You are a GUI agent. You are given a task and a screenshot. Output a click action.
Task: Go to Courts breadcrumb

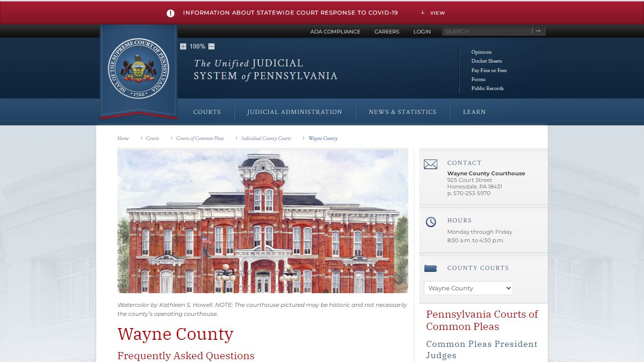[x=152, y=138]
